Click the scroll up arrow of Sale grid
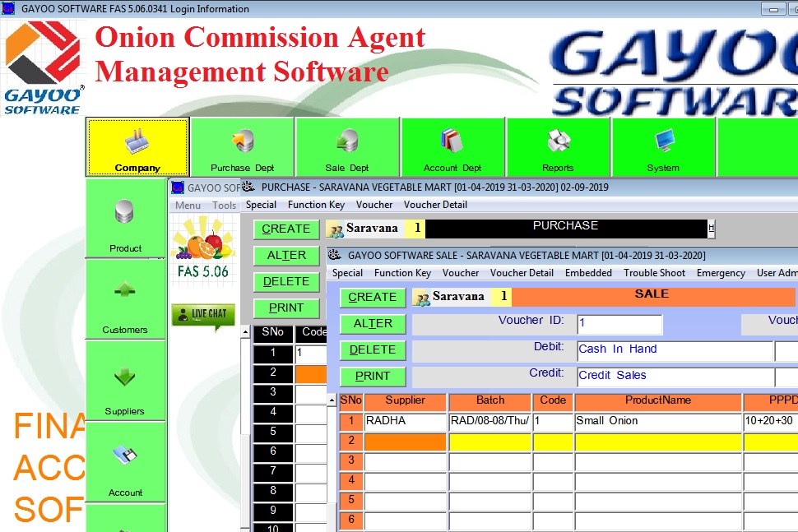Viewport: 798px width, 532px height. click(332, 400)
